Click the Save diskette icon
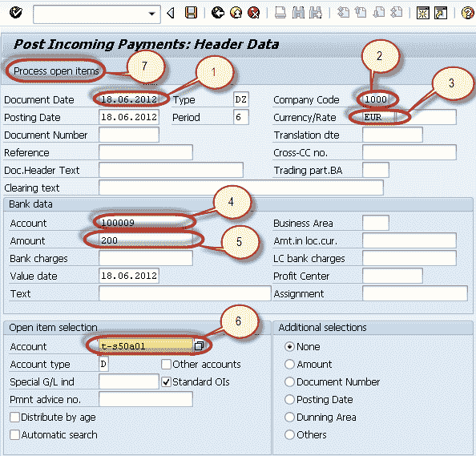This screenshot has height=456, width=476. pyautogui.click(x=191, y=13)
